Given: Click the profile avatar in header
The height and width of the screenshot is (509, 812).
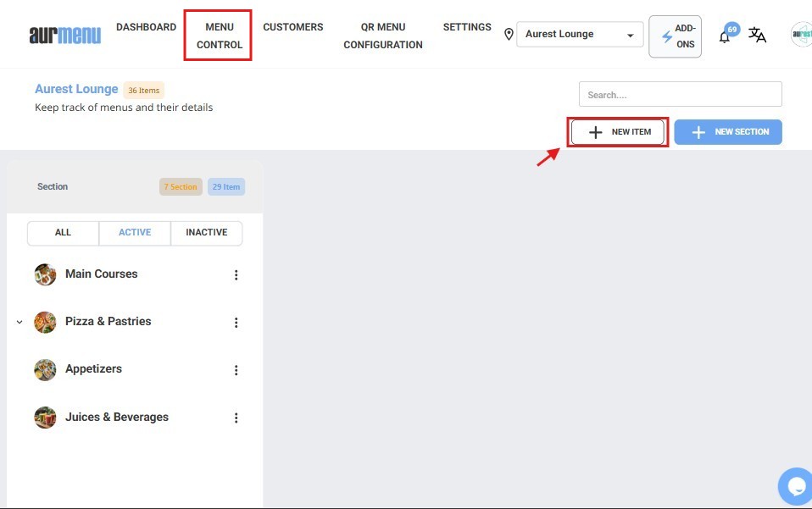Looking at the screenshot, I should click(x=802, y=35).
